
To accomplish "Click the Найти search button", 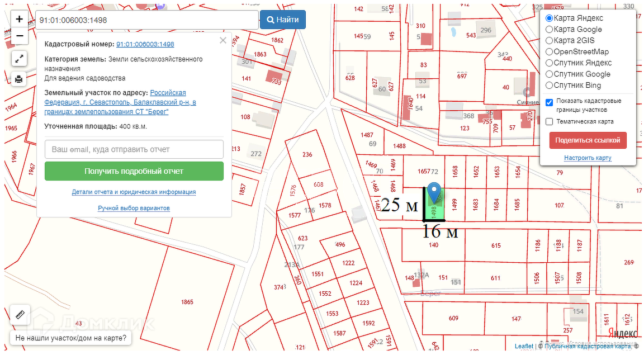I will point(282,20).
